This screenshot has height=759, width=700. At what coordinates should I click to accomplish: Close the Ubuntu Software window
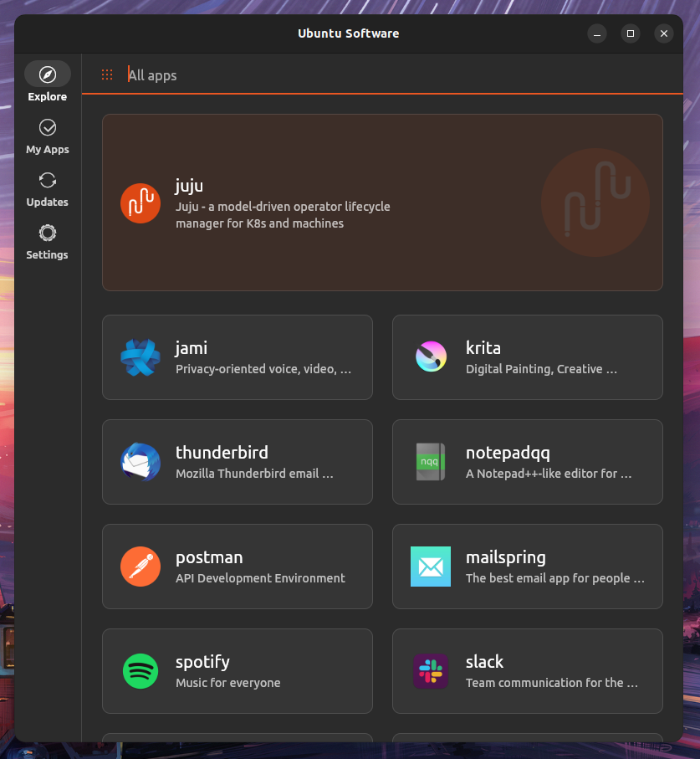[664, 33]
